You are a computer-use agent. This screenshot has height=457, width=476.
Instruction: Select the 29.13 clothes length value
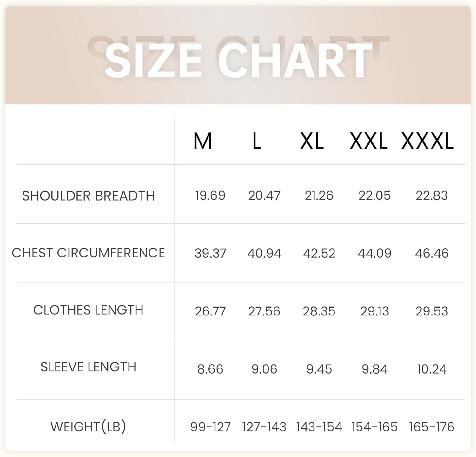tap(374, 311)
